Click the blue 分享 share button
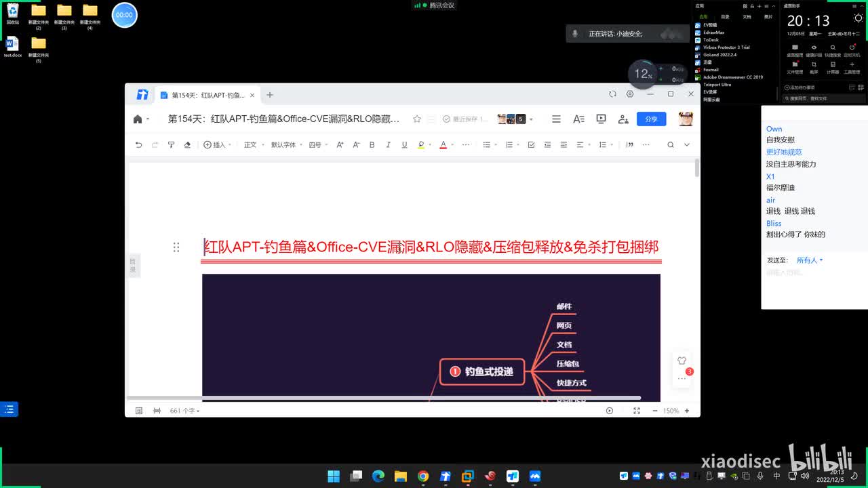The width and height of the screenshot is (868, 488). click(x=651, y=119)
